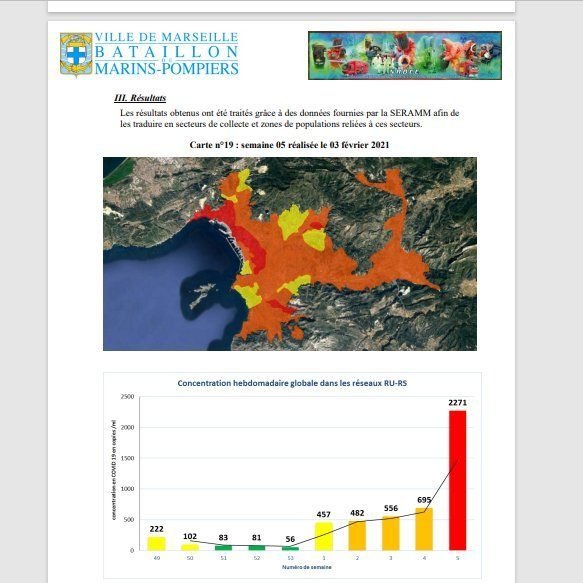Viewport: 583px width, 583px height.
Task: Click the colorful firefighter banner image
Action: click(x=405, y=55)
